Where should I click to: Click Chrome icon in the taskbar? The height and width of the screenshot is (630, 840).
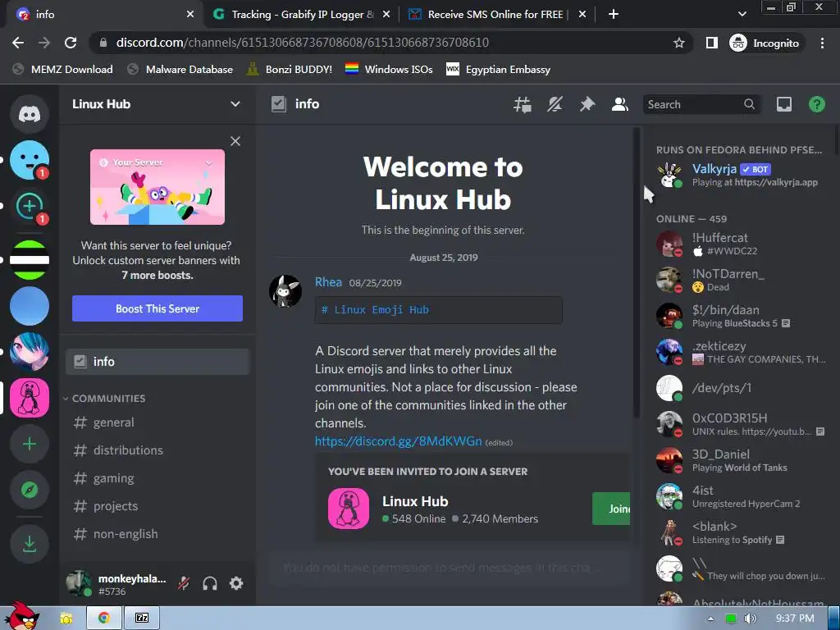click(x=104, y=619)
